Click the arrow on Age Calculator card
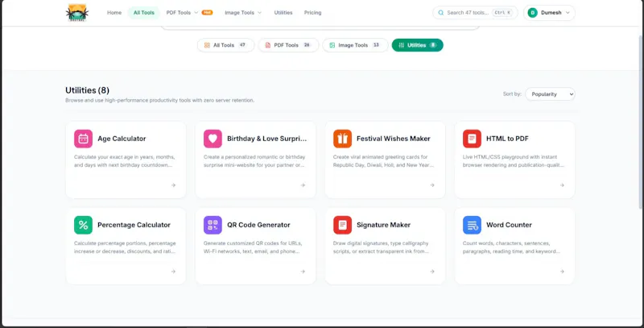The height and width of the screenshot is (328, 644). tap(173, 185)
